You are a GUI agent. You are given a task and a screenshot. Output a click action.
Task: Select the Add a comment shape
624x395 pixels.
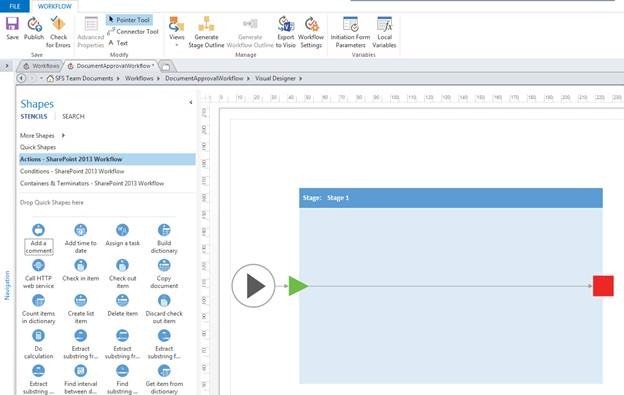[x=39, y=239]
